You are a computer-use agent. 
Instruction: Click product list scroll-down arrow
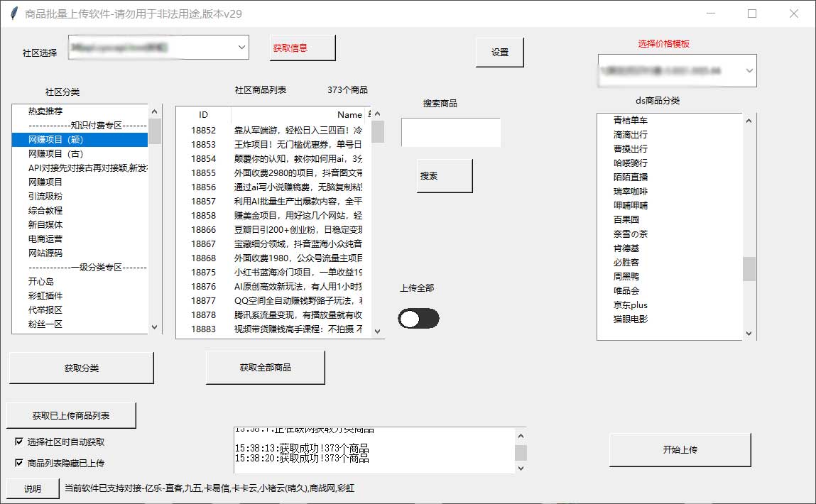(x=378, y=332)
